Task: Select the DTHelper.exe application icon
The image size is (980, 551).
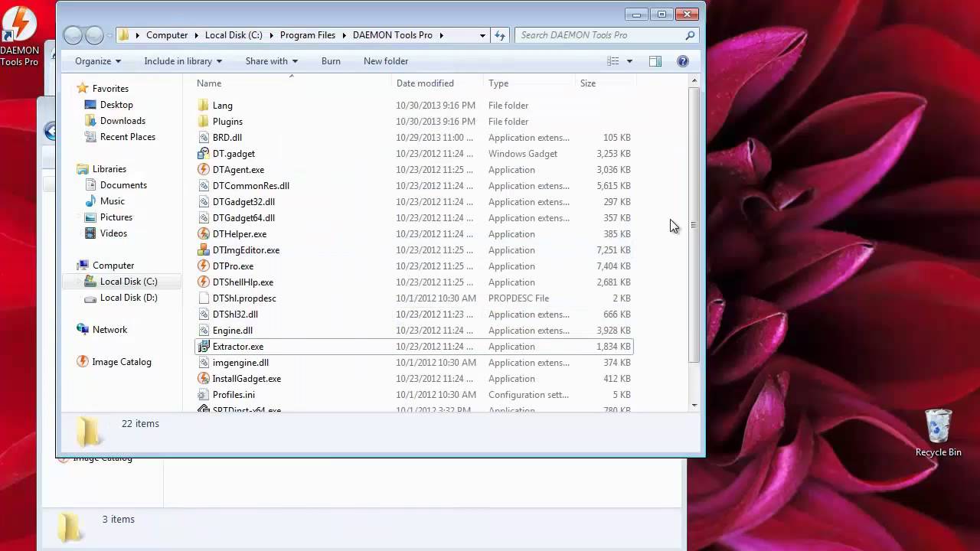Action: [x=203, y=234]
